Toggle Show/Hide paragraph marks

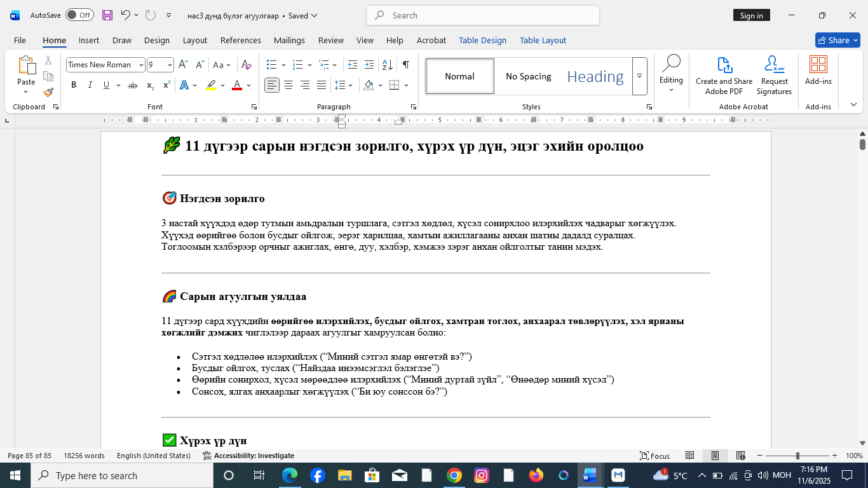[405, 64]
